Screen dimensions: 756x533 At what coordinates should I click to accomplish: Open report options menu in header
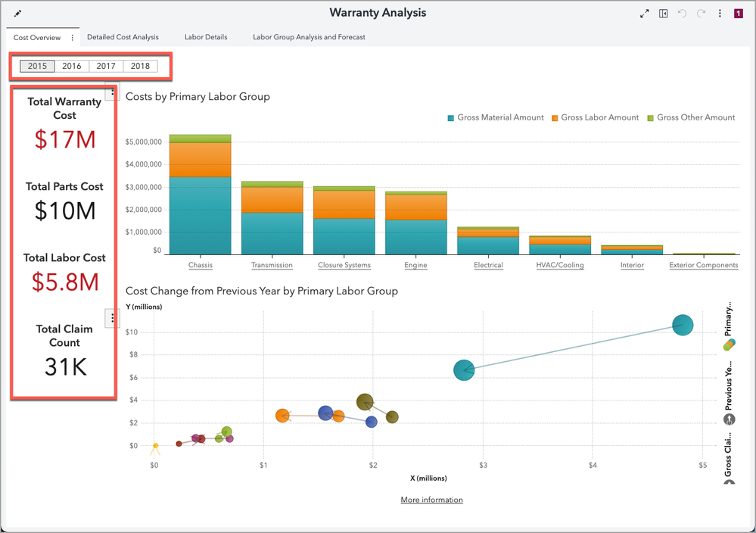click(720, 14)
